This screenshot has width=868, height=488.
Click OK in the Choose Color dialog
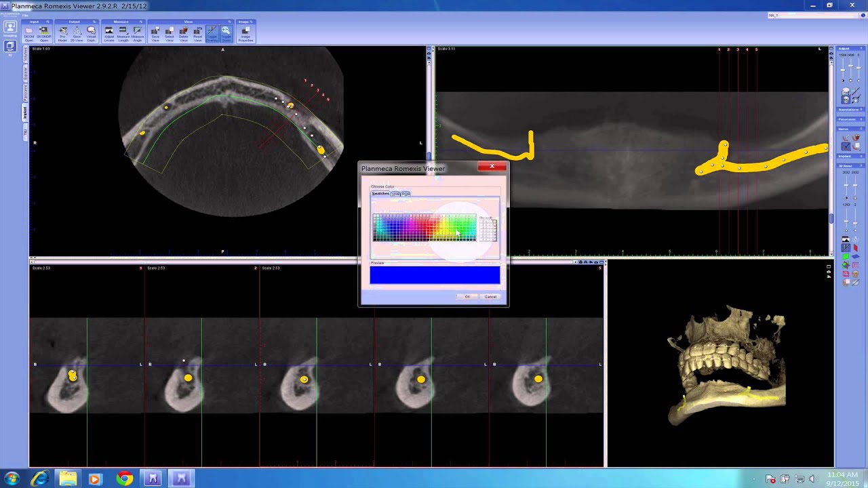pos(467,297)
